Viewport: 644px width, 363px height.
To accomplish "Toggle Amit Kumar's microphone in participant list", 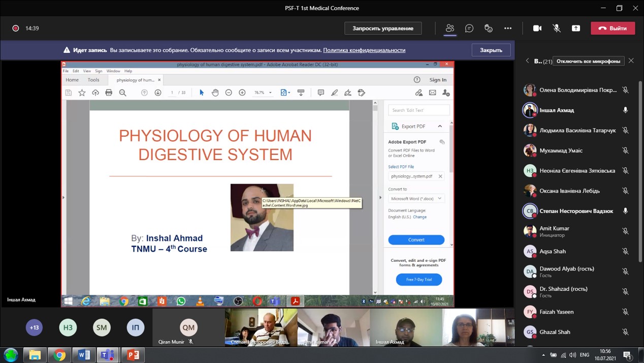I will (625, 231).
